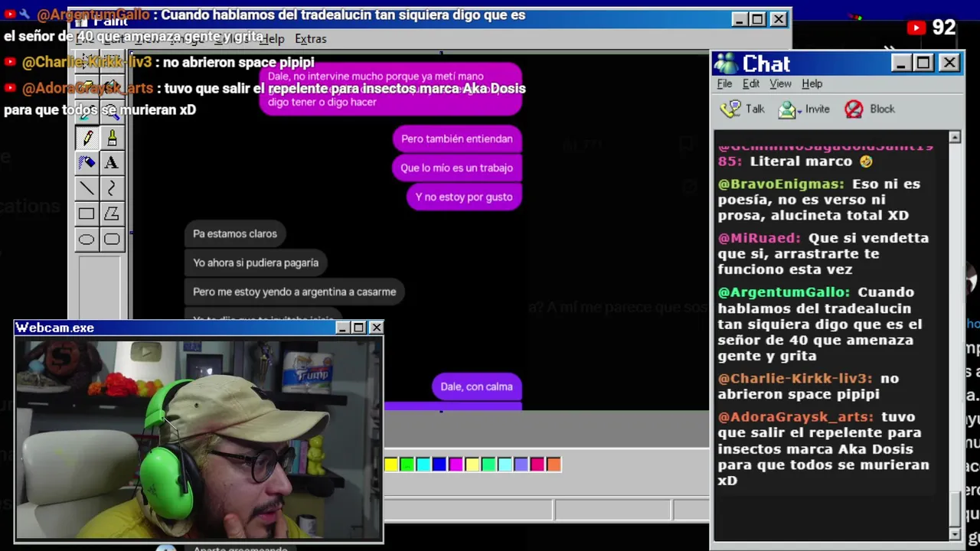
Task: Click the YouTube viewer count icon
Action: (916, 28)
